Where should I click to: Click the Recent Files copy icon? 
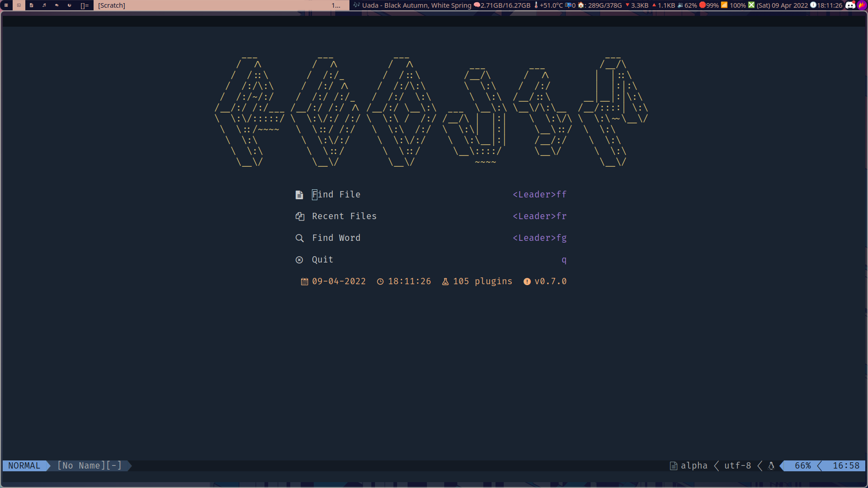click(299, 216)
